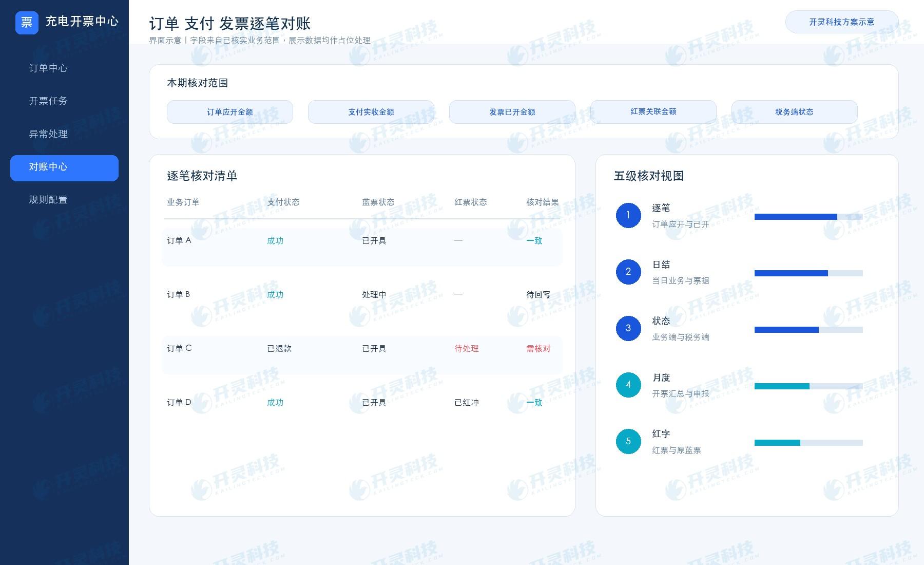This screenshot has height=565, width=924.
Task: Click the 票 logo icon
Action: point(27,23)
